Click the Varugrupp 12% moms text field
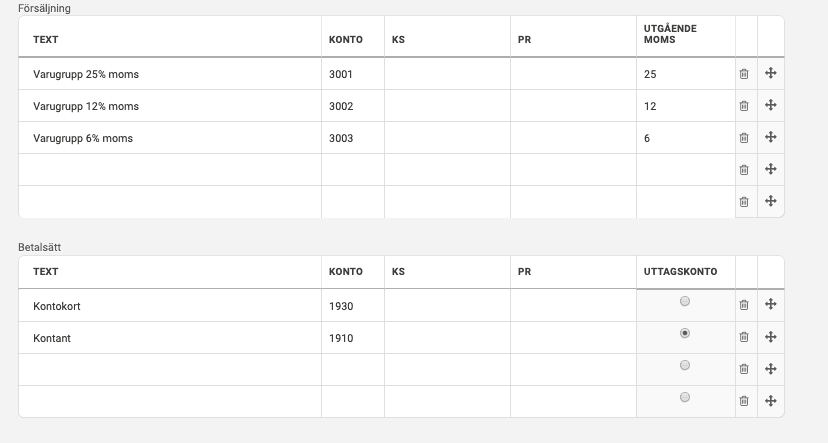Image resolution: width=828 pixels, height=443 pixels. (x=170, y=106)
